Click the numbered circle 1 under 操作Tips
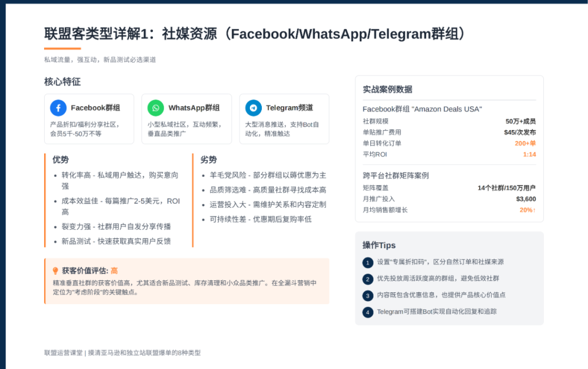 tap(367, 262)
